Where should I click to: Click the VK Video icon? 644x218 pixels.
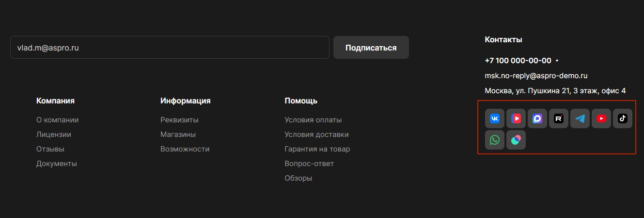coord(516,118)
